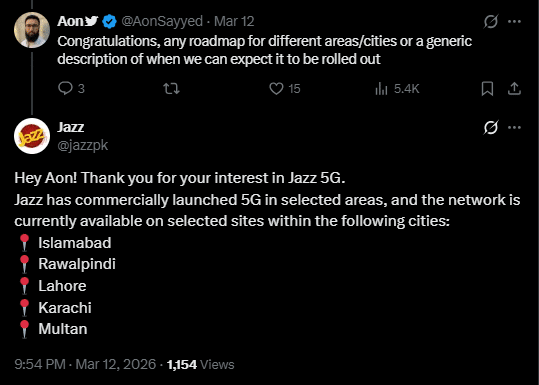This screenshot has width=539, height=385.
Task: Open view analytics showing 5.4K
Action: pos(397,89)
